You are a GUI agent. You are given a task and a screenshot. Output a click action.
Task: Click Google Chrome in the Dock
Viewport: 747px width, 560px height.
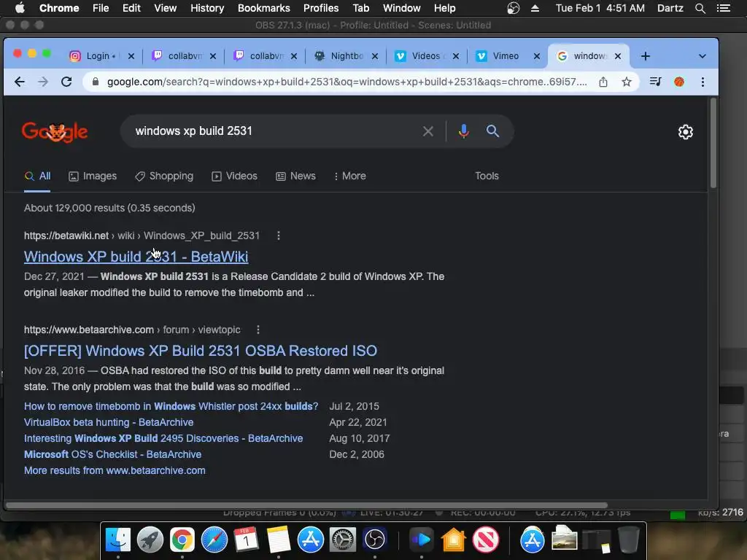(x=182, y=540)
